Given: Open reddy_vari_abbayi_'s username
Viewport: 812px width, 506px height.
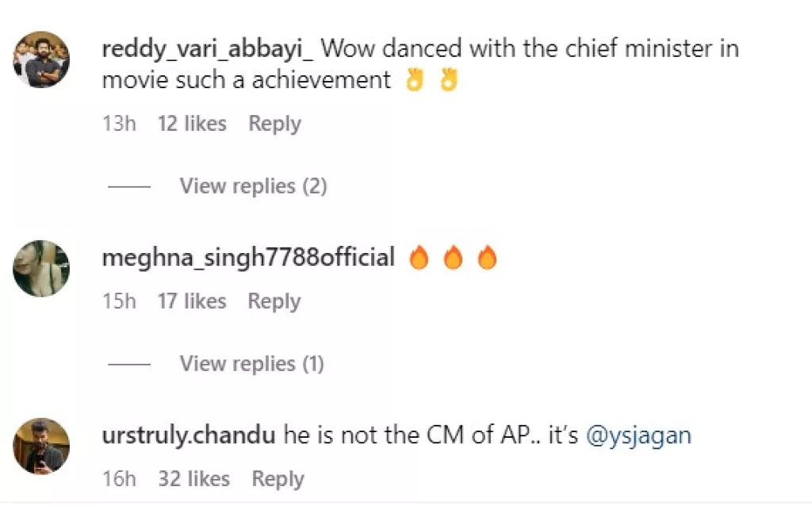Looking at the screenshot, I should 209,48.
